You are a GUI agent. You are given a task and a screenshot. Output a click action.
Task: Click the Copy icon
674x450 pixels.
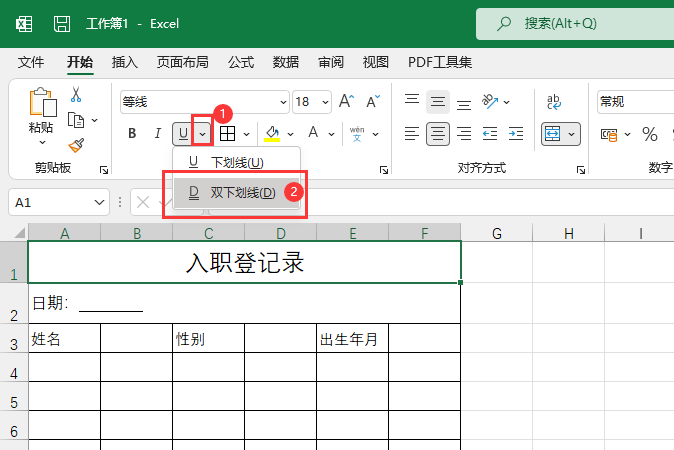click(76, 120)
